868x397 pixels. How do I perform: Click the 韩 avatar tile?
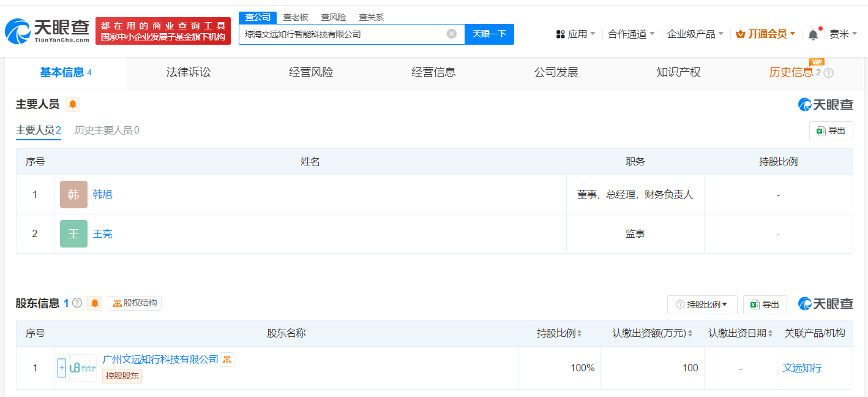[x=73, y=195]
